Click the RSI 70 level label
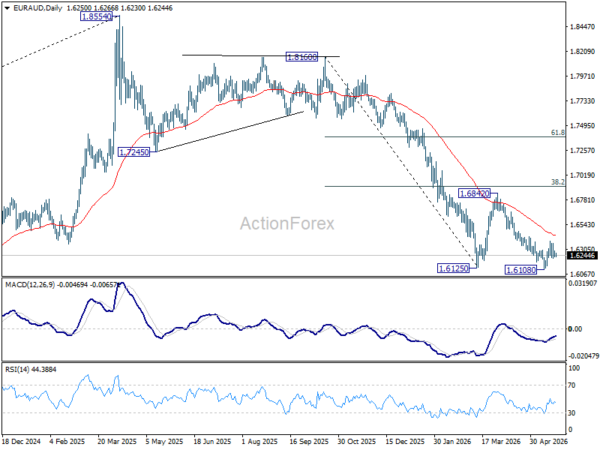The image size is (600, 450). tap(572, 385)
